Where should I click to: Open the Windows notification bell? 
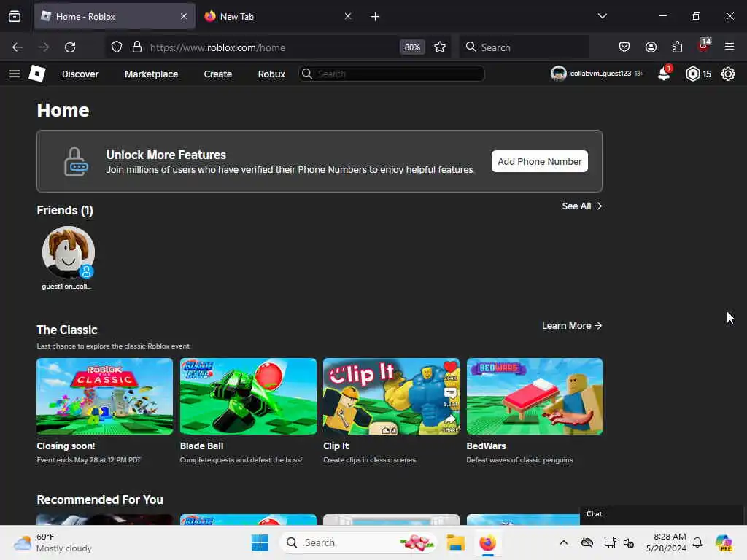(697, 542)
